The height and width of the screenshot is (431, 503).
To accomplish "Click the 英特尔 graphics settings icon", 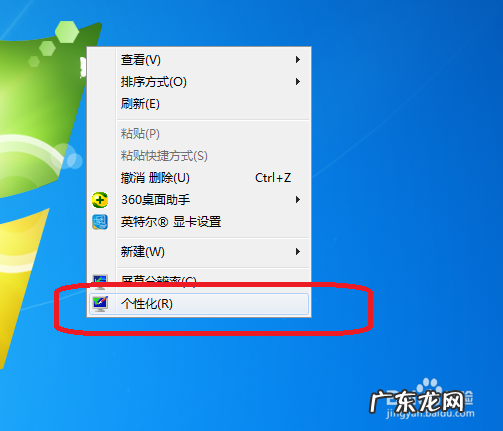I will [100, 222].
